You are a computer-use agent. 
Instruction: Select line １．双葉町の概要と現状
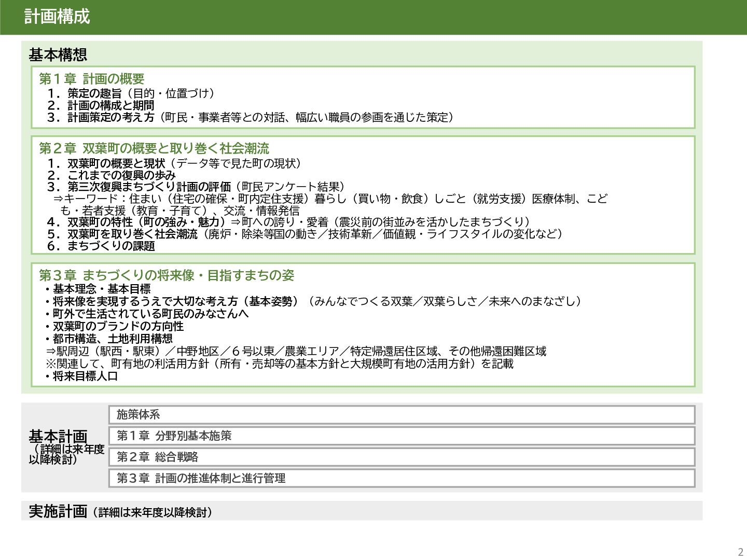pos(174,163)
